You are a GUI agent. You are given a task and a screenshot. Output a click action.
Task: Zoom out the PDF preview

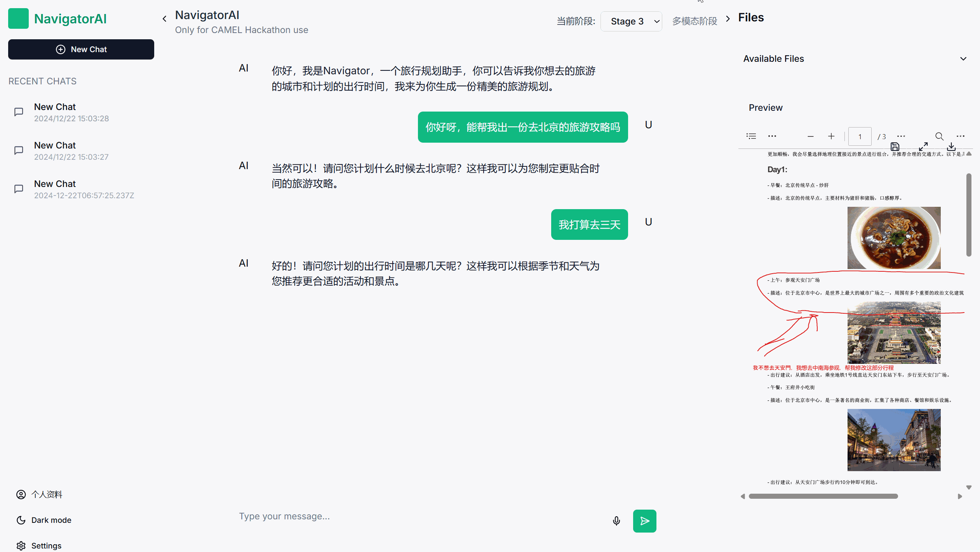810,136
